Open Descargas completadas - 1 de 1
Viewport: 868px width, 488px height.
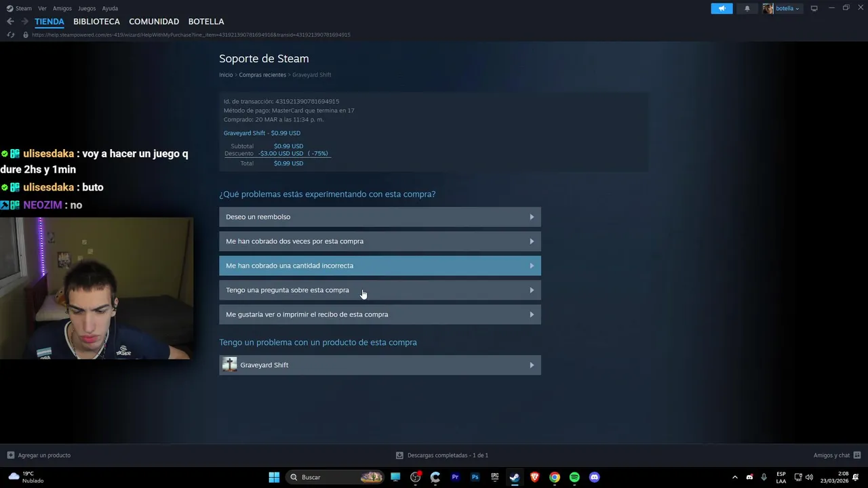coord(448,455)
